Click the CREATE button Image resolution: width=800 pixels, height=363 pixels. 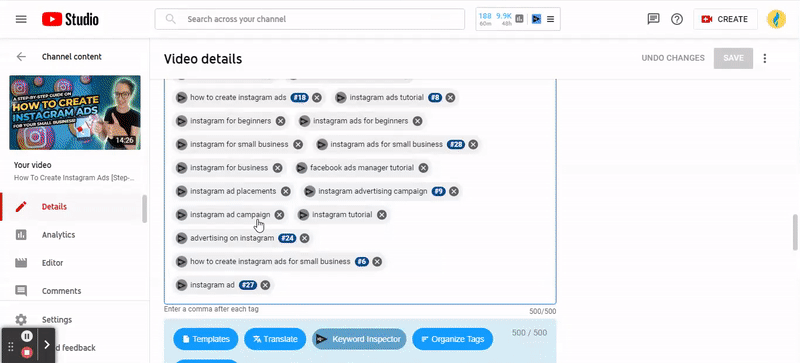(725, 19)
